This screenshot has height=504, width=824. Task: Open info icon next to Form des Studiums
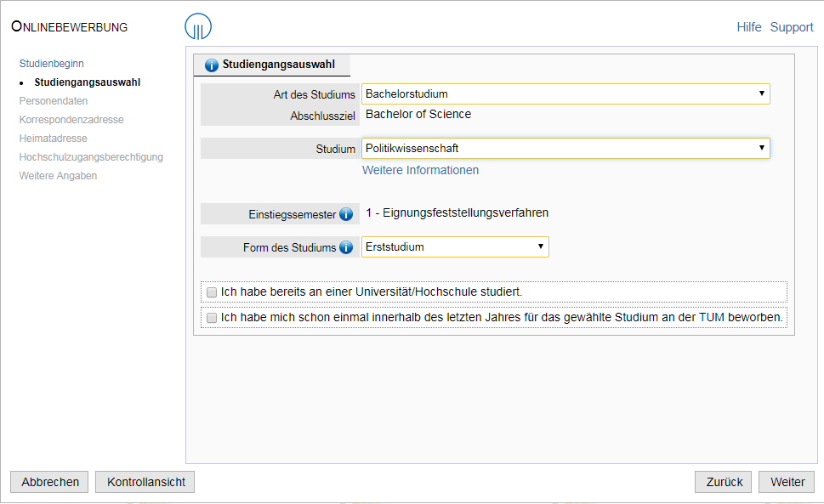tap(346, 247)
